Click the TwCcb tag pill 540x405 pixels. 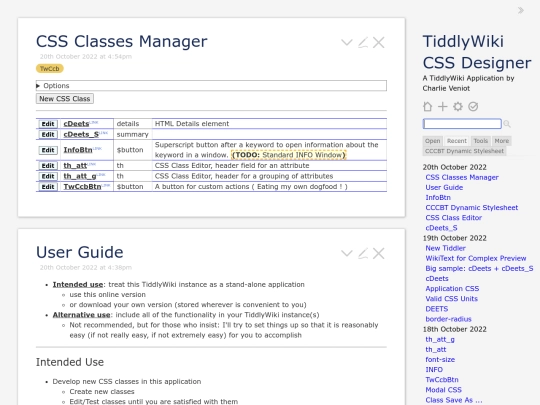(x=50, y=69)
